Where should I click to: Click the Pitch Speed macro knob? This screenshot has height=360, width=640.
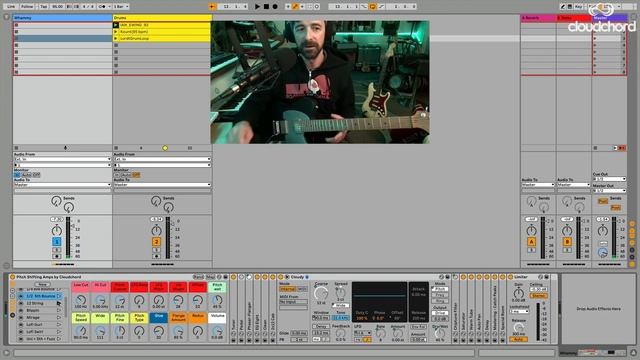[81, 331]
